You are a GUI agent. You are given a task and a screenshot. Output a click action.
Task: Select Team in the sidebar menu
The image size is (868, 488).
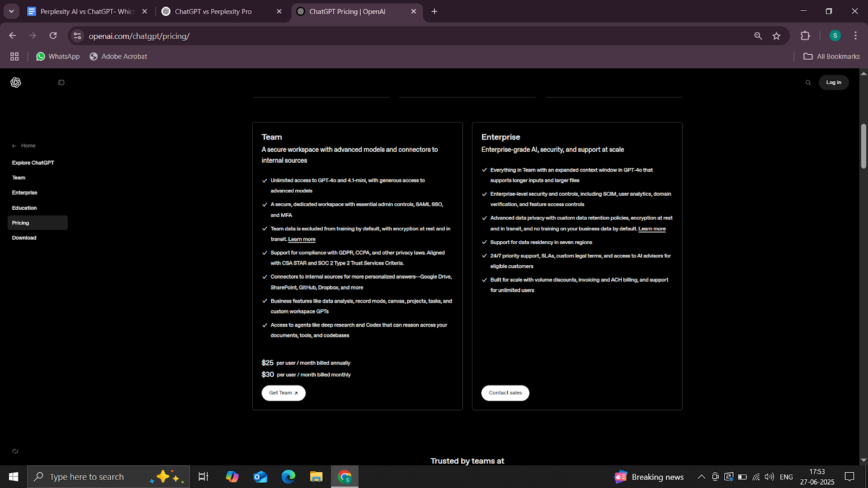[x=19, y=178]
